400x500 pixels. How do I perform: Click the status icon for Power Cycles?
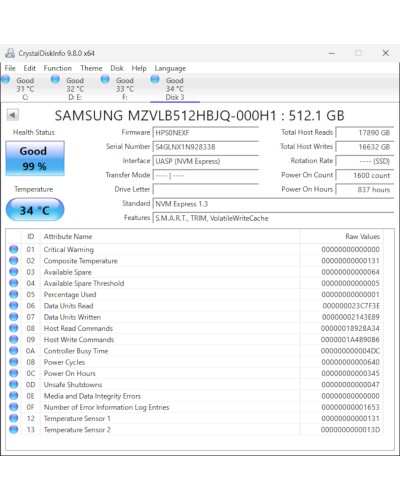coord(14,362)
